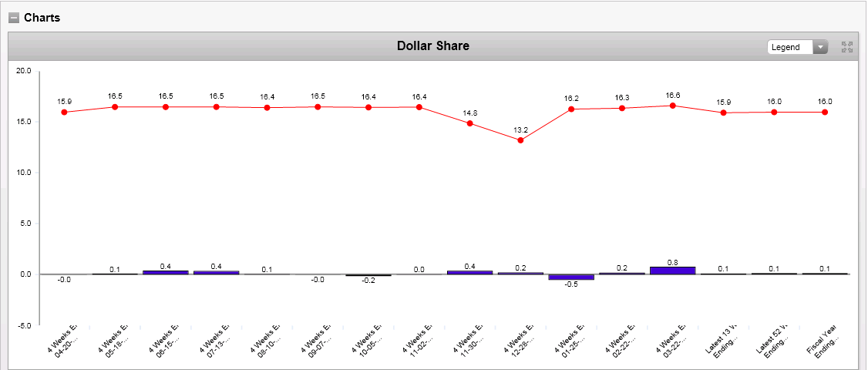Click the Dollar Share chart title
Screen dimensions: 868x370
432,46
